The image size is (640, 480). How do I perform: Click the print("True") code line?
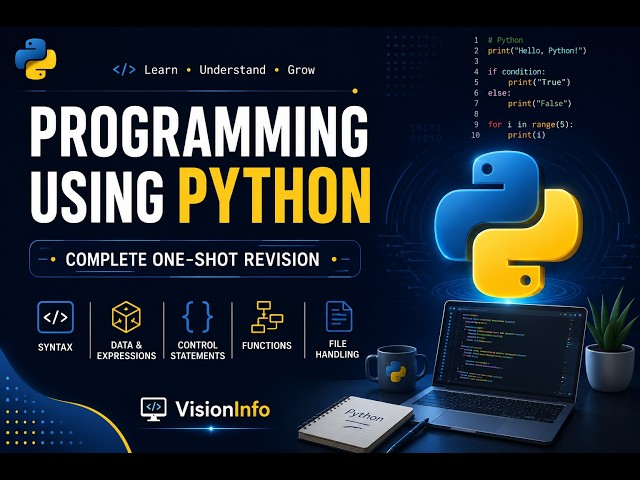(x=539, y=82)
